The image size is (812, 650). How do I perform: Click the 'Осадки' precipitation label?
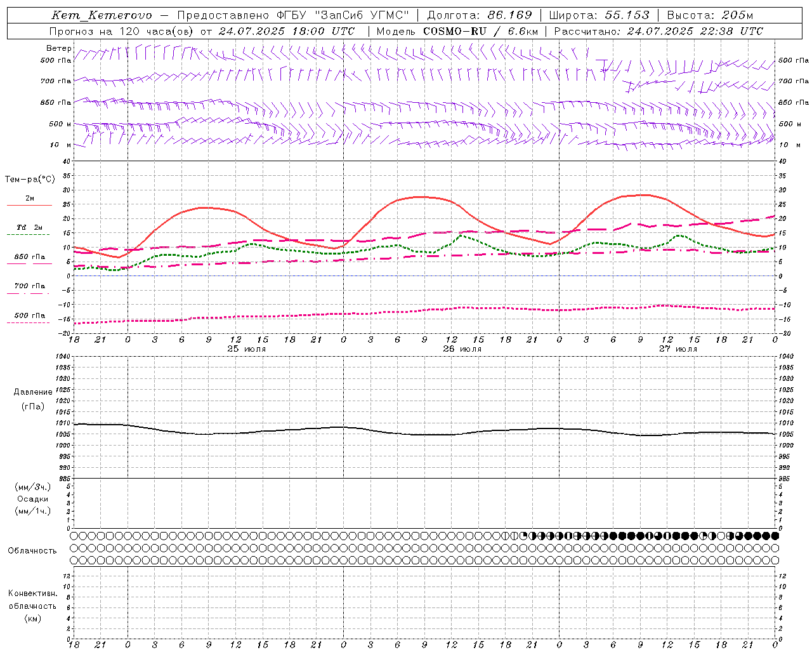[x=33, y=499]
